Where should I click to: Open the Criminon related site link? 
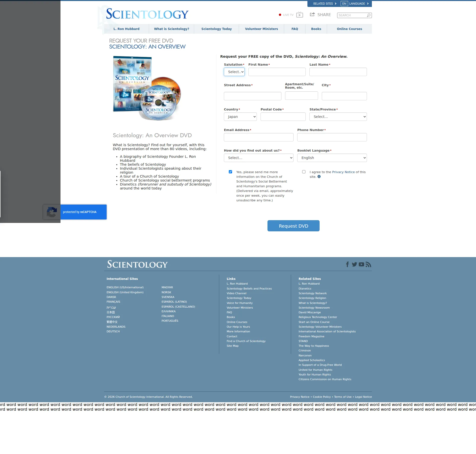305,350
